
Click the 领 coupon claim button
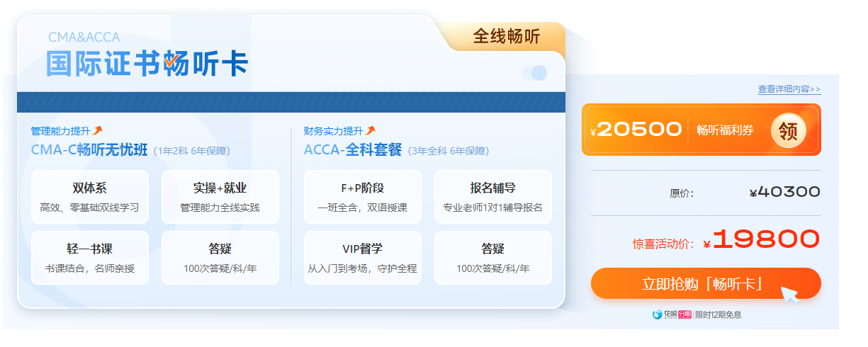(788, 130)
